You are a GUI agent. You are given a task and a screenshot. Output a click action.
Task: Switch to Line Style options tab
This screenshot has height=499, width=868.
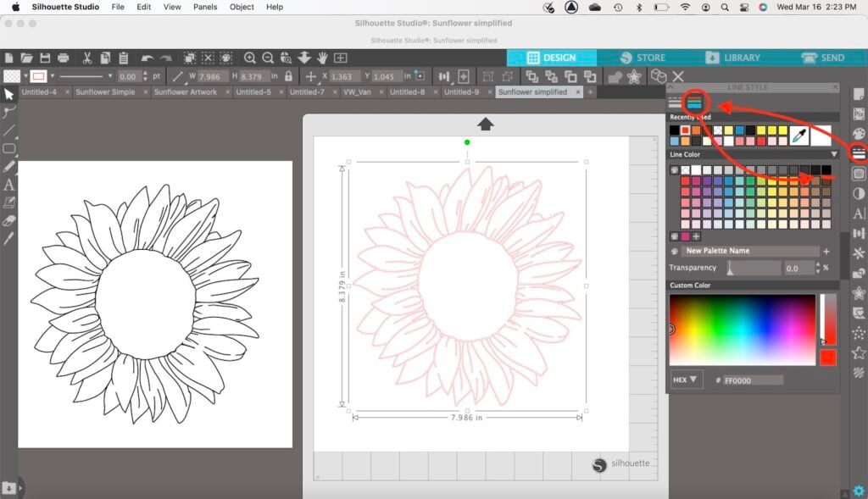pyautogui.click(x=675, y=103)
